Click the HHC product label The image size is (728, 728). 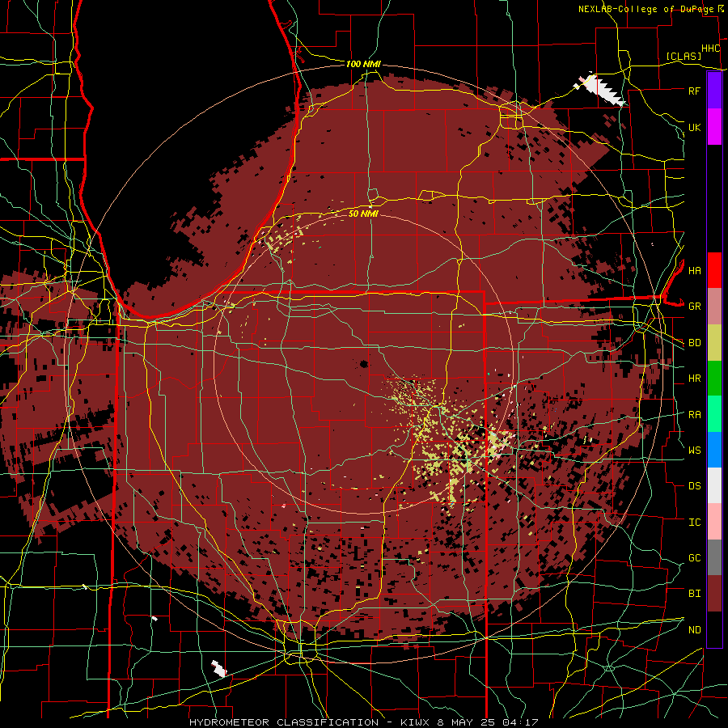pyautogui.click(x=710, y=49)
